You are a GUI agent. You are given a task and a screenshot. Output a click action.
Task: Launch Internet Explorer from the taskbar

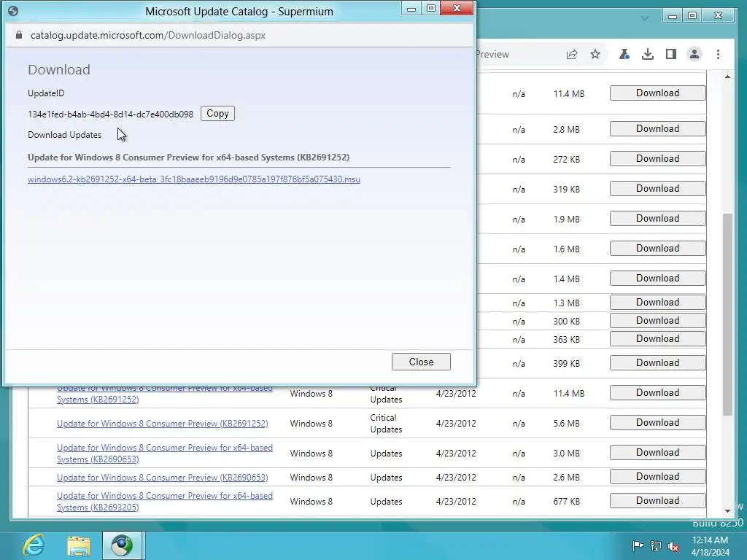click(x=34, y=545)
